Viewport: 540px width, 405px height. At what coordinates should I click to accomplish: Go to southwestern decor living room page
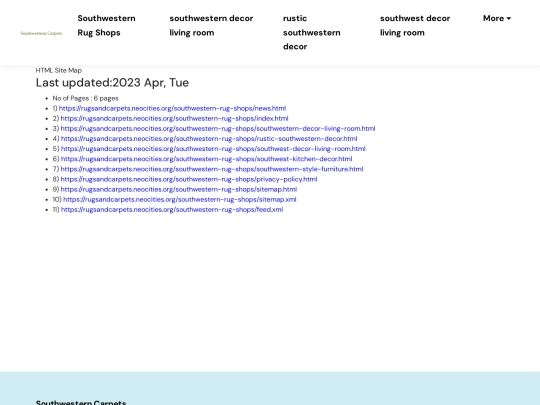click(211, 25)
